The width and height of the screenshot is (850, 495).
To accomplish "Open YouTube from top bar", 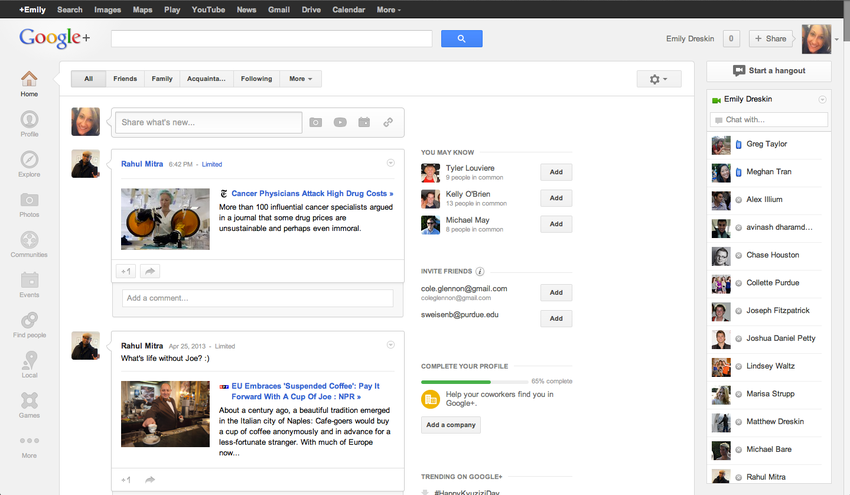I will [x=208, y=10].
